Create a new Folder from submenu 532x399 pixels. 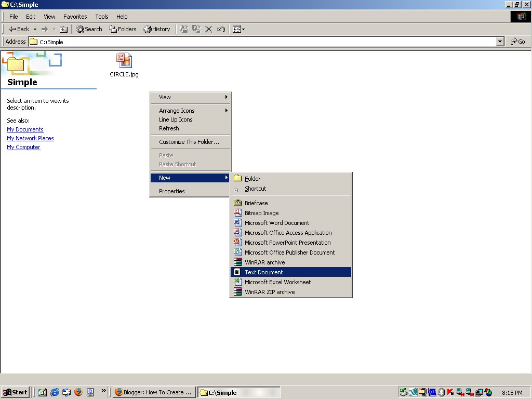291,179
